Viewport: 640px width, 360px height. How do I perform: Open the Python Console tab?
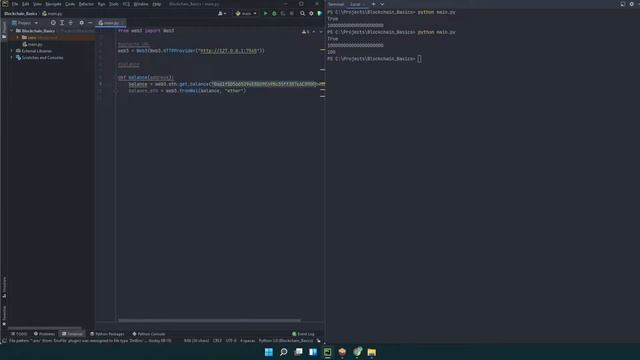149,334
